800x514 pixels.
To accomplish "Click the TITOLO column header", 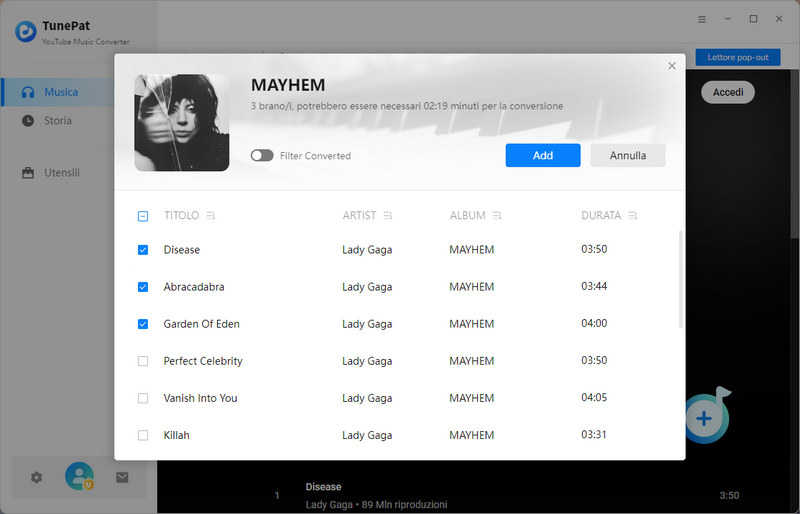I will tap(182, 215).
